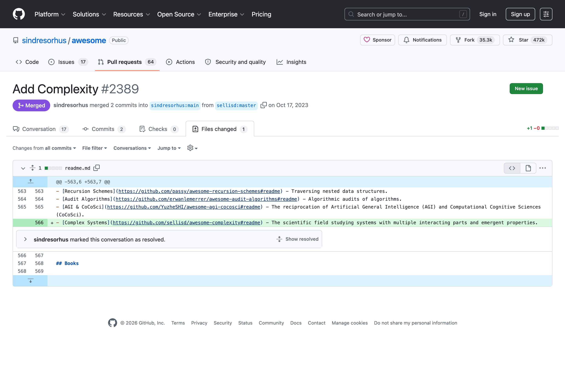
Task: Open the Security and quality tab
Action: (x=235, y=62)
